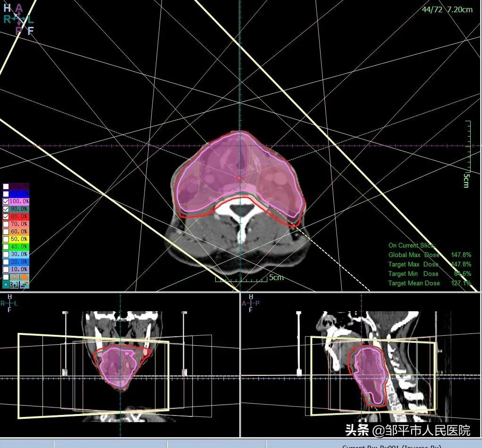This screenshot has width=482, height=448.
Task: Pick the 80.0% red color swatch
Action: pyautogui.click(x=19, y=216)
